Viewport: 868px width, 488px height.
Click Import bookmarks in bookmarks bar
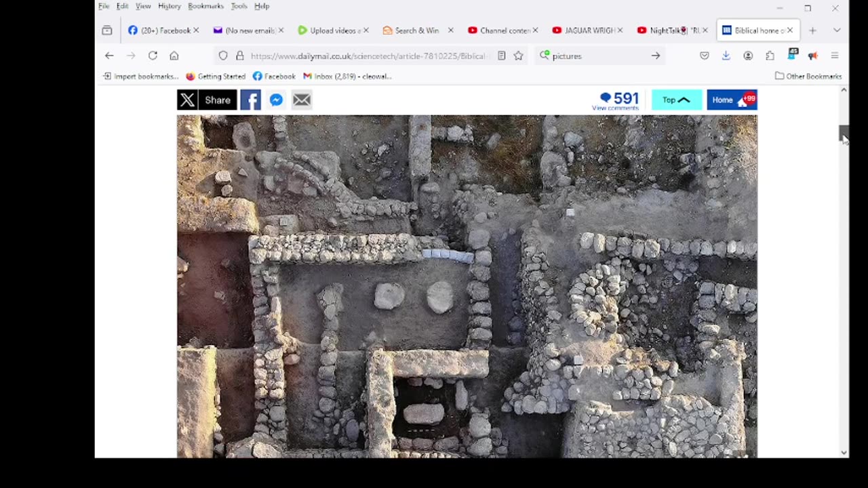click(x=140, y=76)
